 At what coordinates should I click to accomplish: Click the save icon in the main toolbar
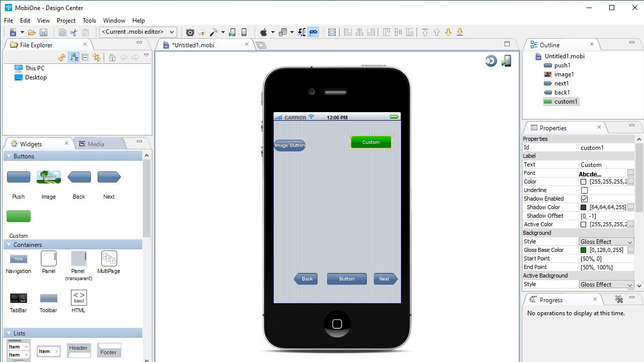click(43, 32)
